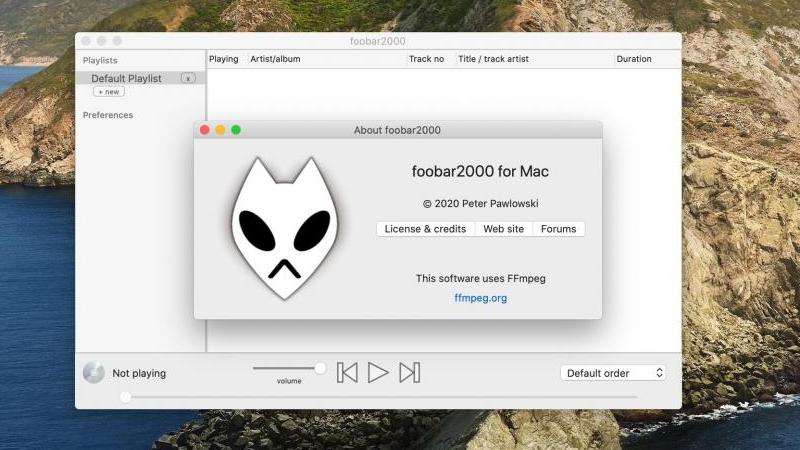
Task: Open License & credits
Action: pyautogui.click(x=425, y=229)
